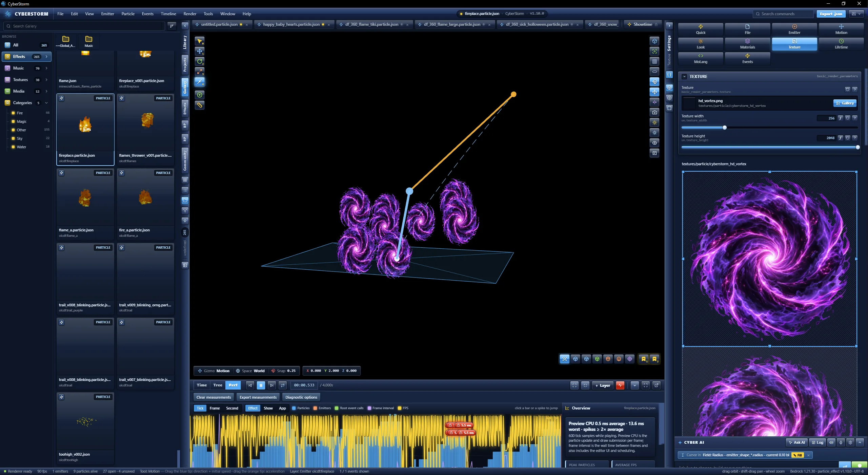Open the Quick settings panel
868x475 pixels.
(701, 29)
